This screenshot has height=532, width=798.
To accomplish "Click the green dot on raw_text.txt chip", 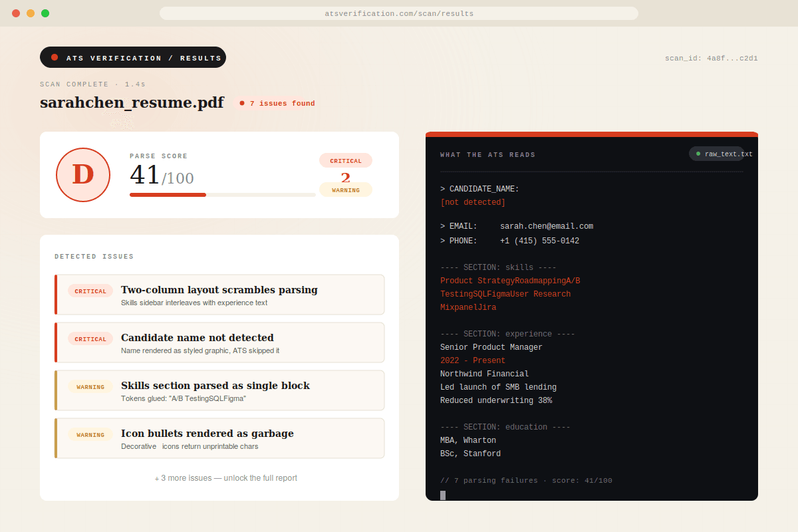I will pyautogui.click(x=698, y=154).
